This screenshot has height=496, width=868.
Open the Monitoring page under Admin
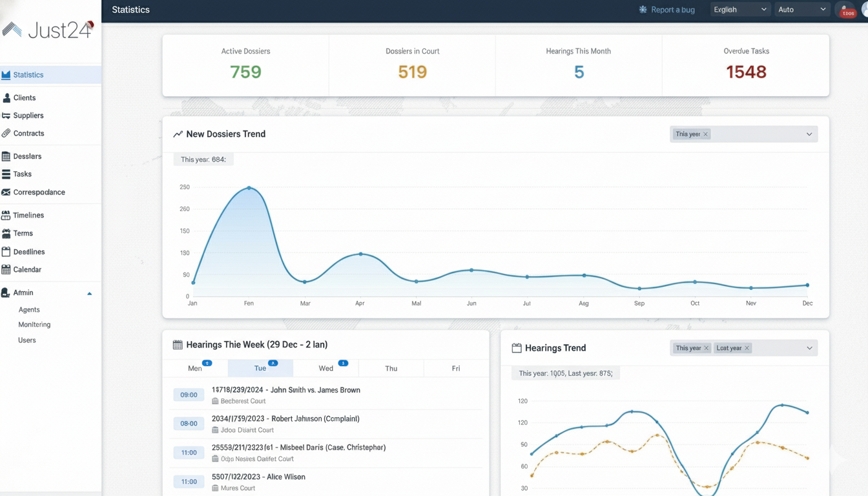coord(34,324)
